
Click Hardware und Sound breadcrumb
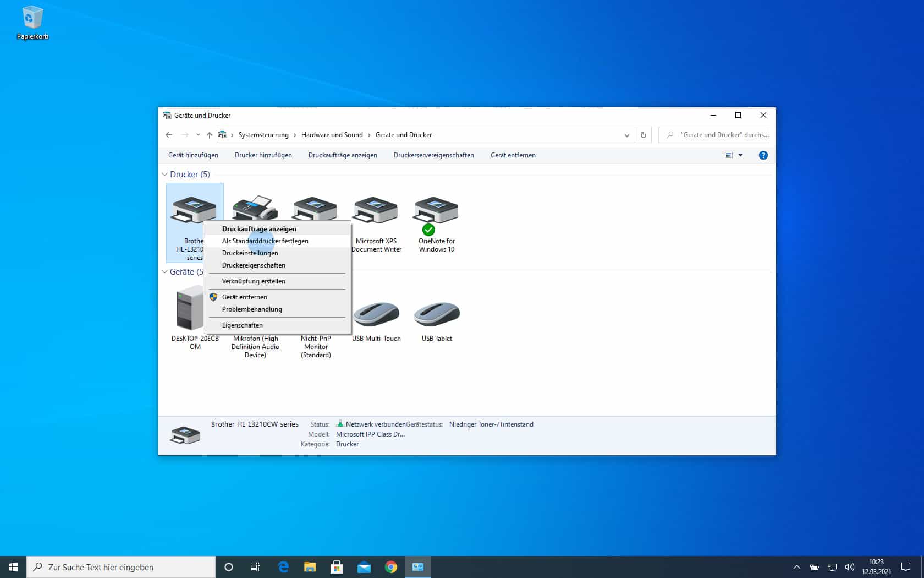pyautogui.click(x=332, y=135)
